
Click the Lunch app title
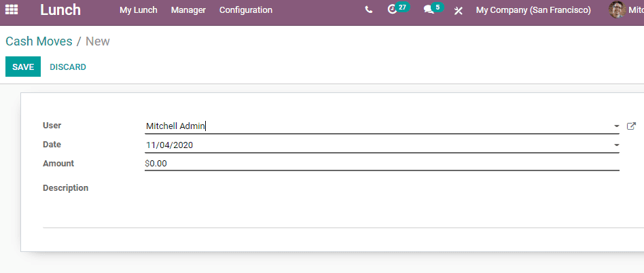point(60,10)
